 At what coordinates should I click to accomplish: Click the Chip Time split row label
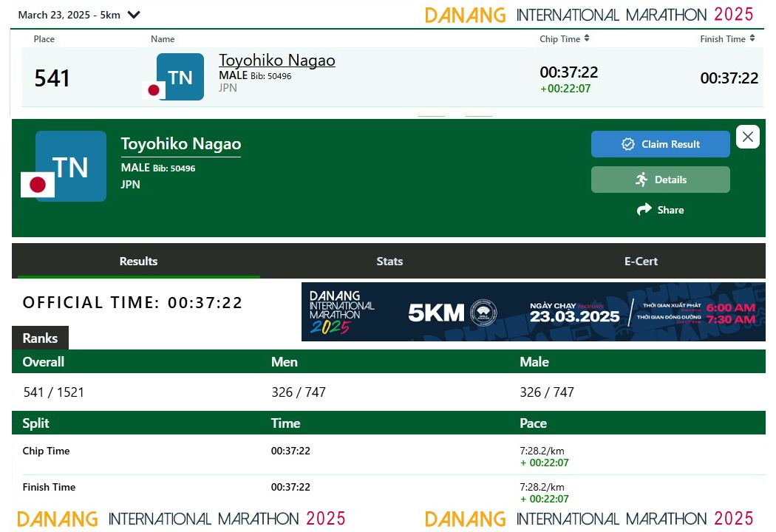[x=46, y=451]
